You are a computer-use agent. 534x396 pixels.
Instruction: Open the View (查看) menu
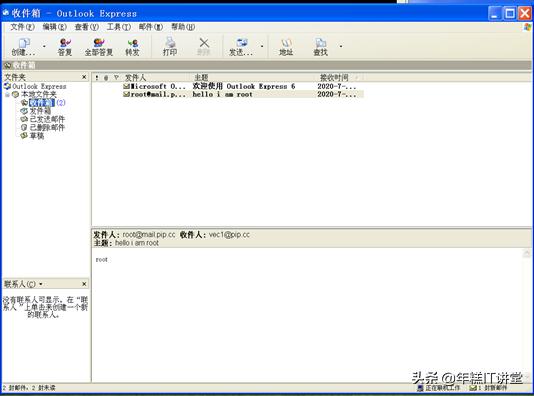click(87, 27)
